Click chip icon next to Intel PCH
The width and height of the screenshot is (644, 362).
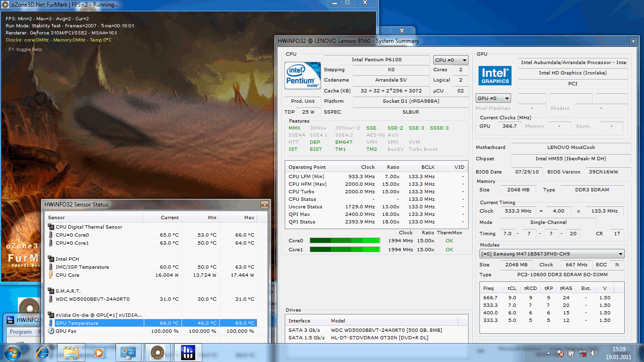click(51, 259)
